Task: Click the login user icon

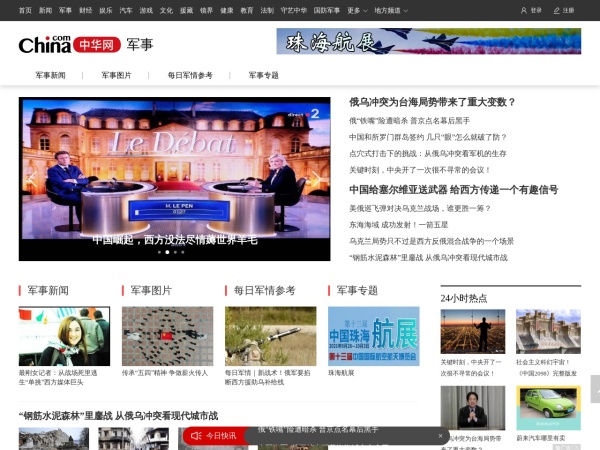Action: pyautogui.click(x=524, y=10)
